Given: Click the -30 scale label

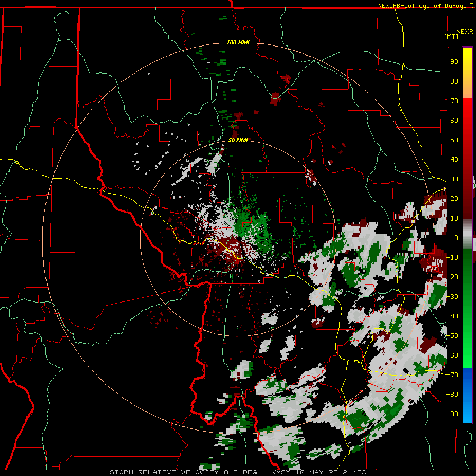Looking at the screenshot, I should click(452, 297).
